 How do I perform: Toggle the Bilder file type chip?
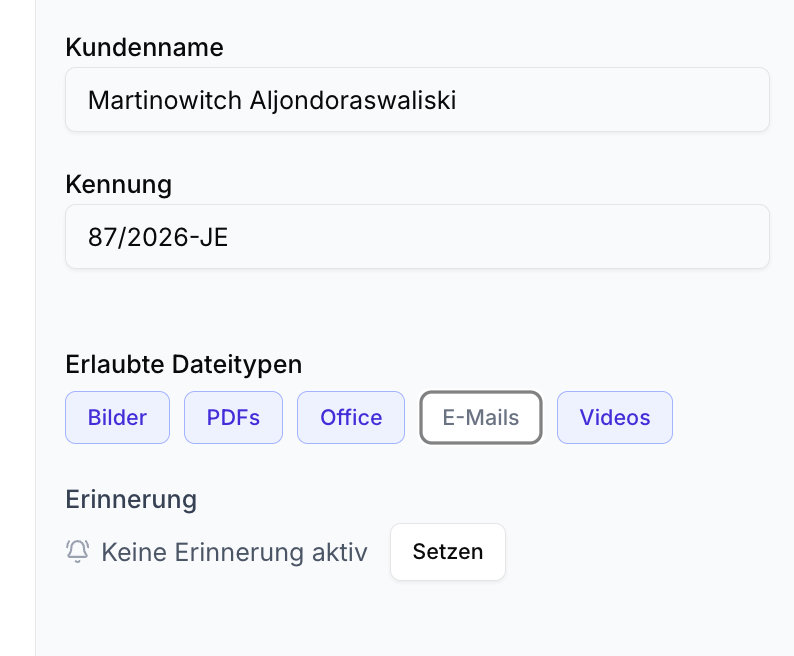click(x=117, y=417)
